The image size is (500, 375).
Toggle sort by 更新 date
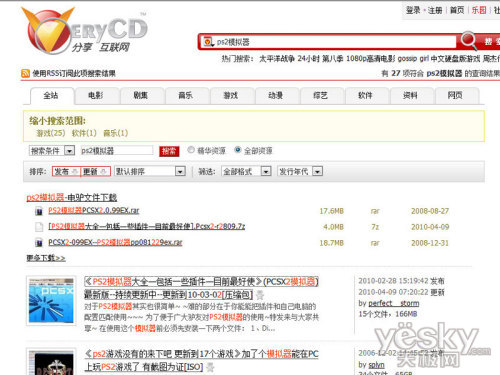click(x=96, y=172)
